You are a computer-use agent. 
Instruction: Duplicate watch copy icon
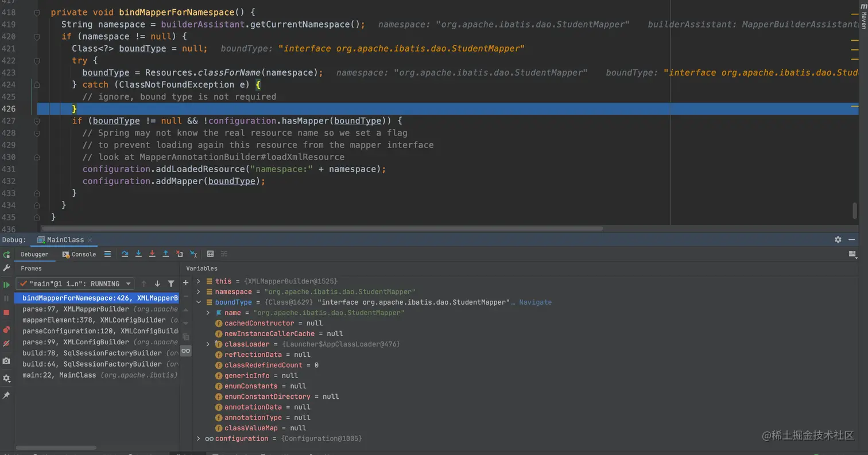(x=185, y=337)
